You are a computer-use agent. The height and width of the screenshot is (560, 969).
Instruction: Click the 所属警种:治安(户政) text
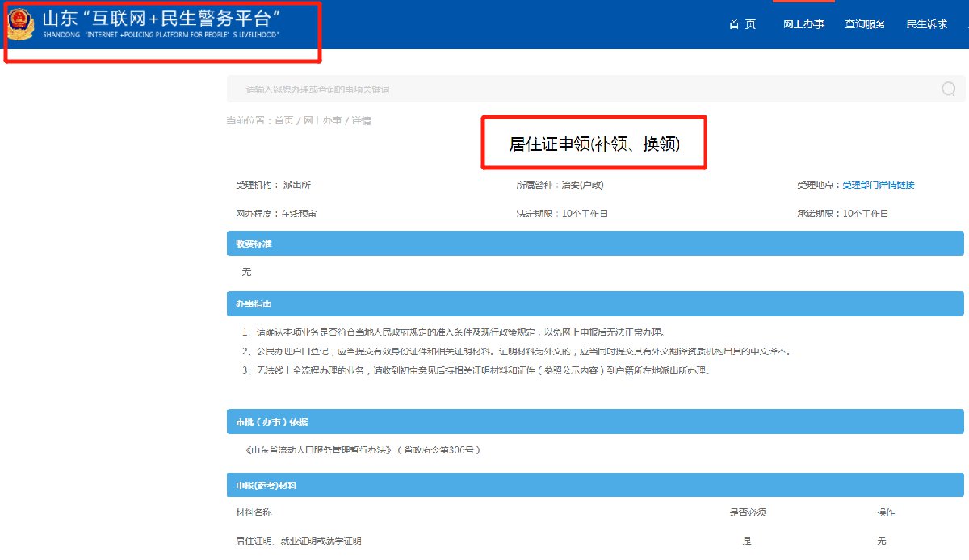tap(560, 185)
